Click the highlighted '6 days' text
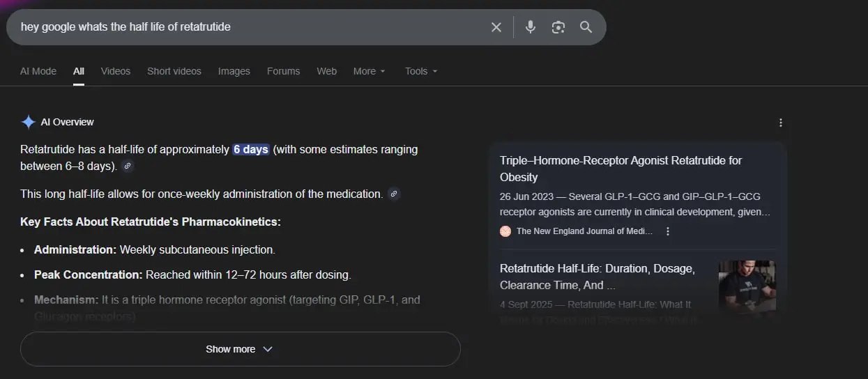Image resolution: width=868 pixels, height=379 pixels. tap(251, 149)
